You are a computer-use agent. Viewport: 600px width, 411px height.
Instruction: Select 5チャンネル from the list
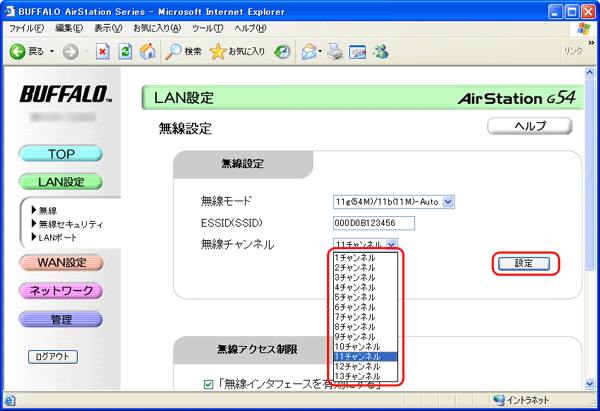click(365, 297)
